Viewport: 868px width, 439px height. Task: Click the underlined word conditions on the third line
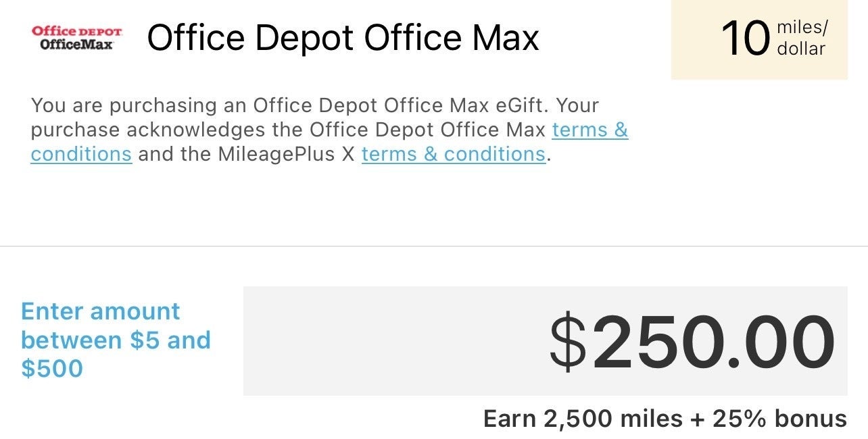81,154
